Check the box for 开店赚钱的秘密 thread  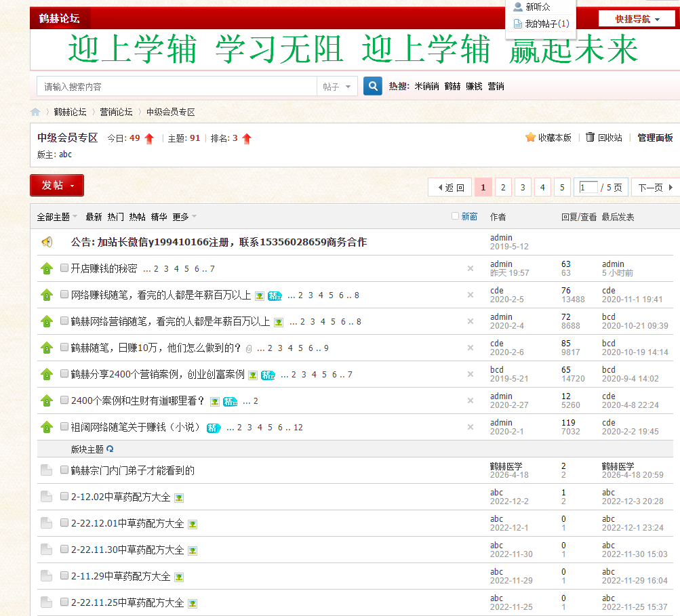(x=64, y=268)
